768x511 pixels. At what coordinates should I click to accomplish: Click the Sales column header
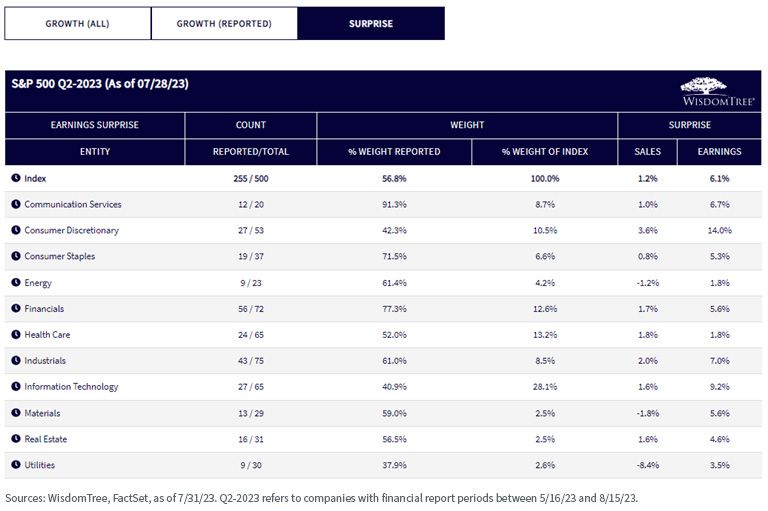point(648,151)
